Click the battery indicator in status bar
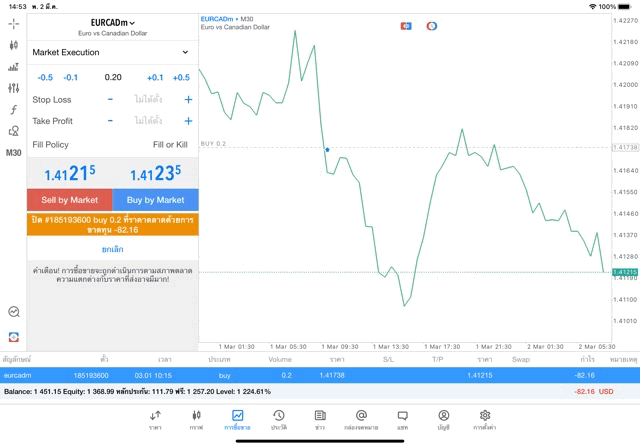640x447 pixels. pyautogui.click(x=624, y=7)
